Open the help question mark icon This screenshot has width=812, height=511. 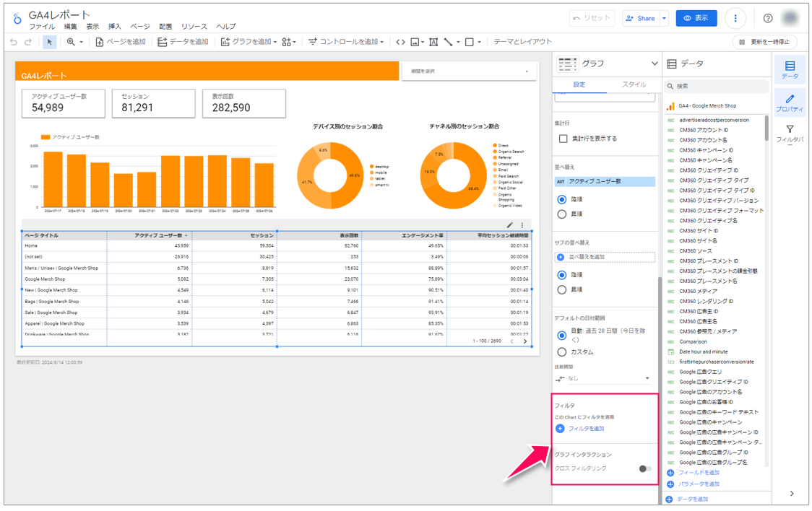[768, 18]
